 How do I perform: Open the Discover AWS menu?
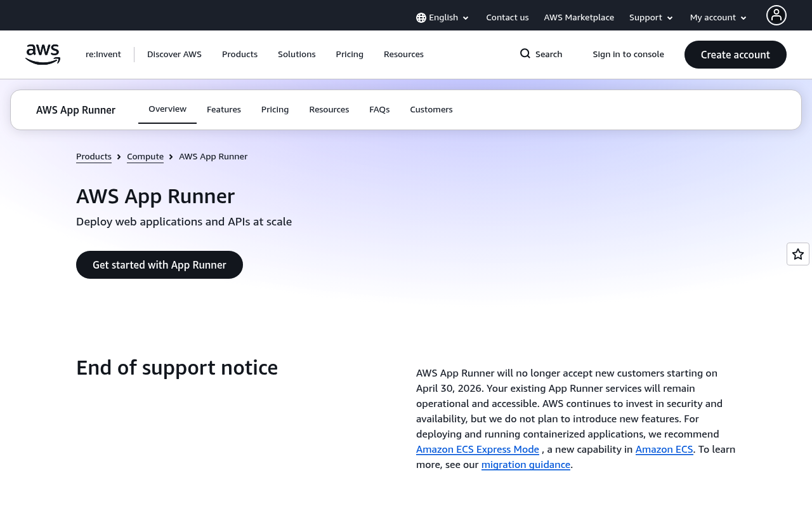pos(174,55)
